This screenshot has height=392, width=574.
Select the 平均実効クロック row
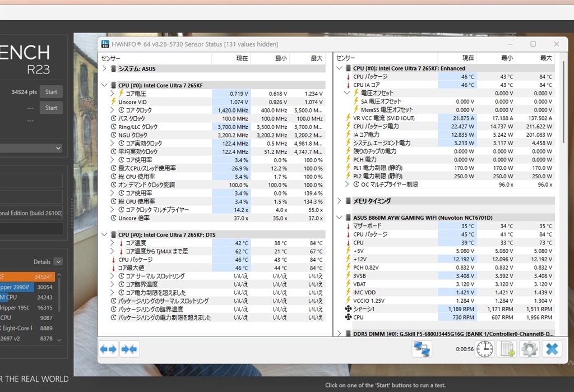coord(217,151)
